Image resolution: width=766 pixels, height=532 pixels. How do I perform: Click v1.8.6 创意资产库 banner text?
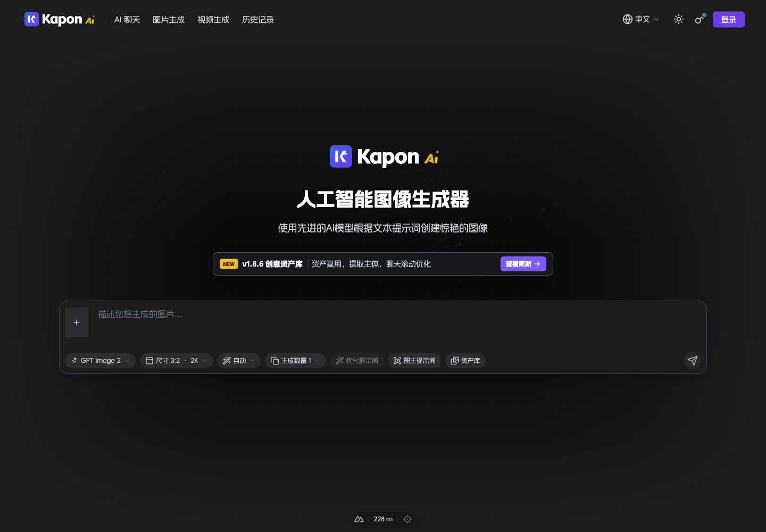[x=272, y=264]
